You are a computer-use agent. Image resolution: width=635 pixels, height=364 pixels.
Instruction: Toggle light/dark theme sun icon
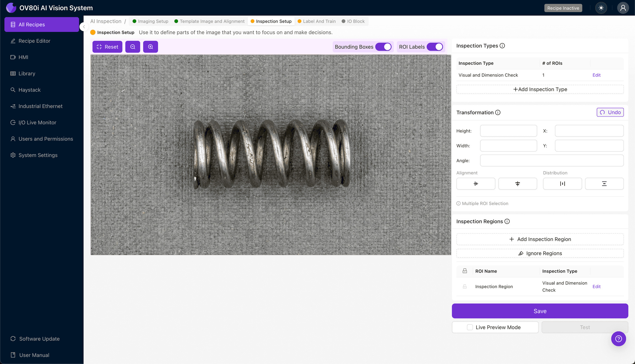pos(601,8)
